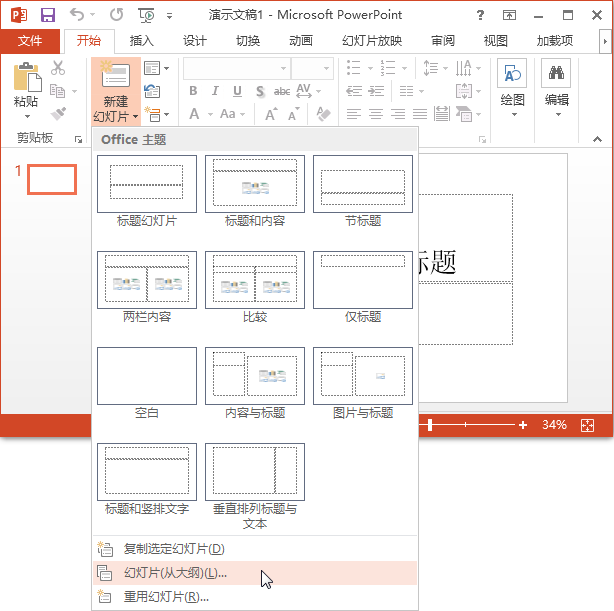Click the 粘贴 paste icon
Screen dimensions: 614x611
click(27, 78)
